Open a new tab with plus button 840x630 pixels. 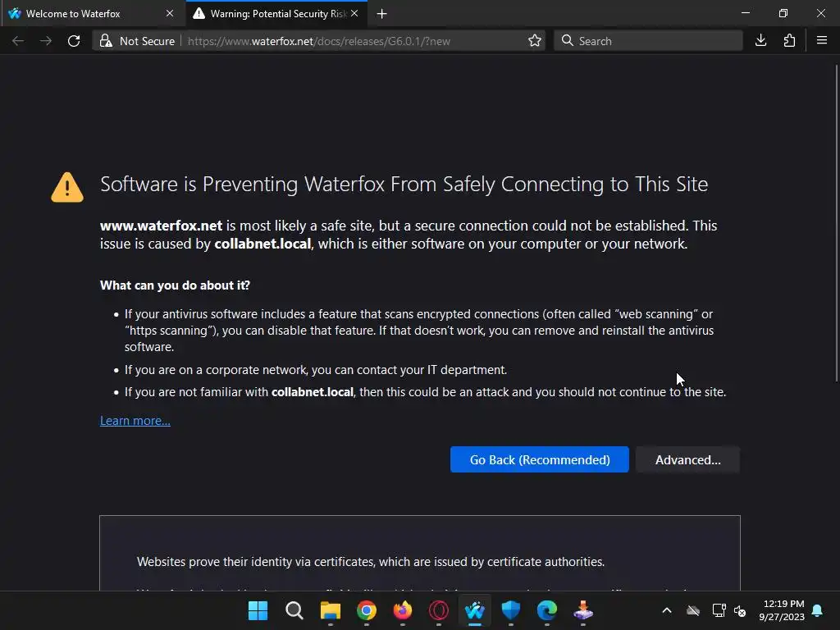pyautogui.click(x=382, y=13)
